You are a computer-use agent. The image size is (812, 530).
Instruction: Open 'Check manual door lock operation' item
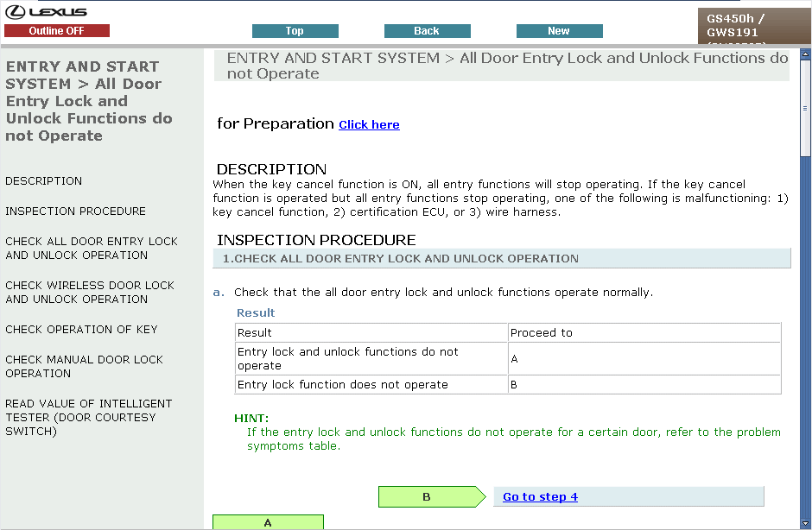[x=84, y=367]
